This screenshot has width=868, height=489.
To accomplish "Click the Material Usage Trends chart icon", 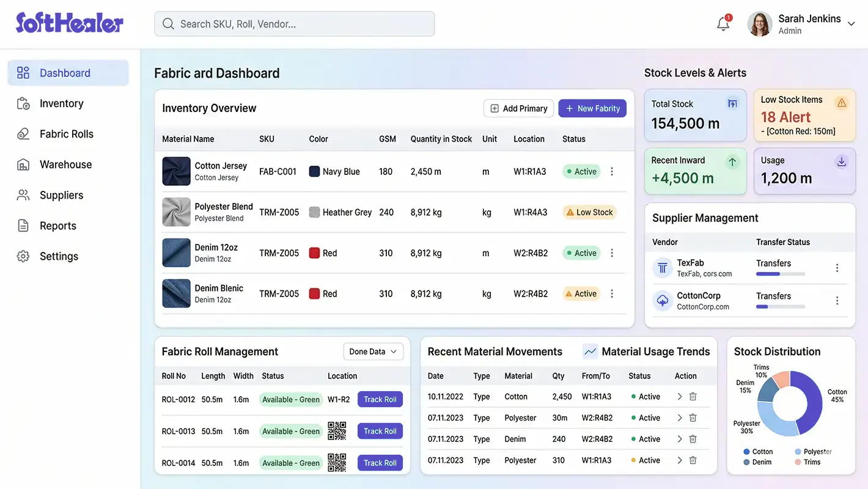I will [590, 351].
